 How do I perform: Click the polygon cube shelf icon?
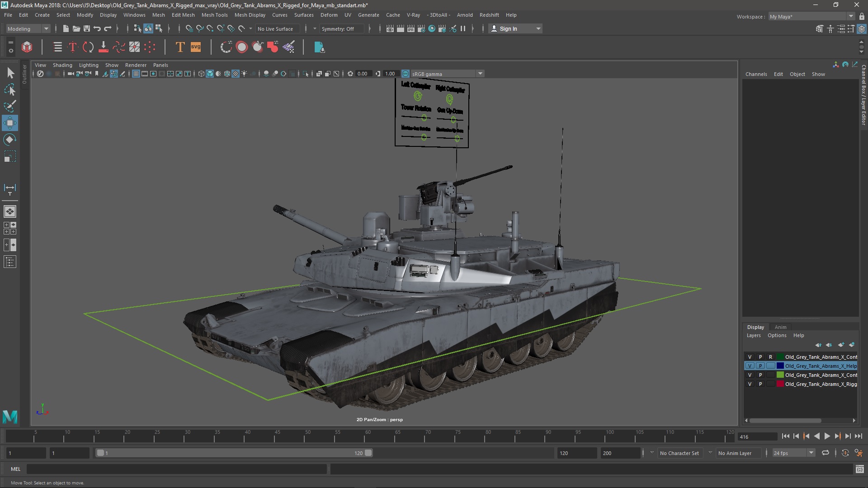27,47
